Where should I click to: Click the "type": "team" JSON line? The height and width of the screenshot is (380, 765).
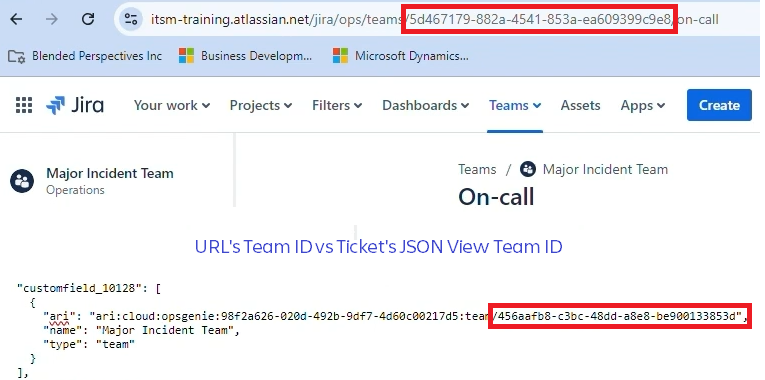89,344
